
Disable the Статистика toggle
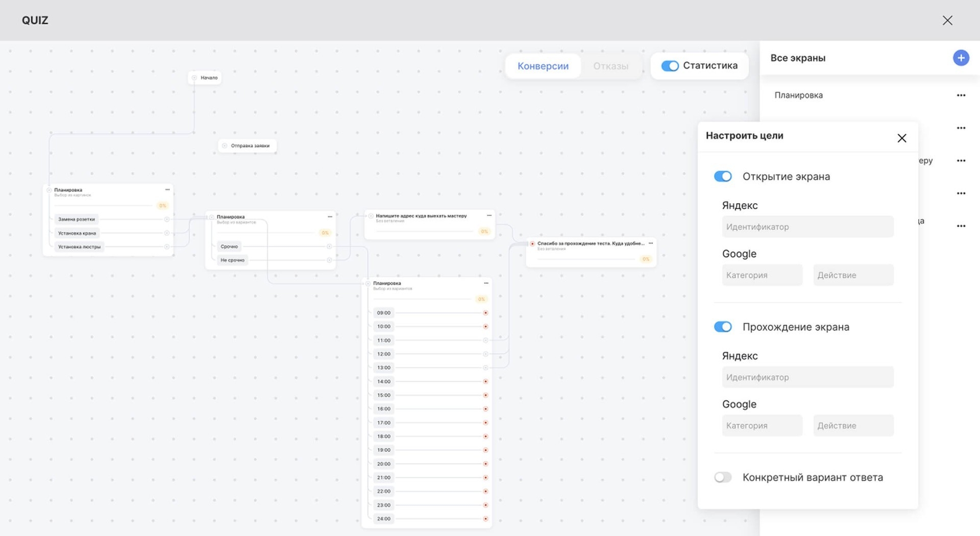pos(670,66)
